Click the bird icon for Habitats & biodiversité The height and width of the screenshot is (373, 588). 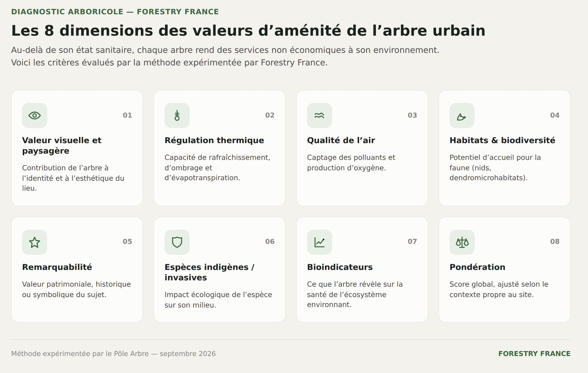point(462,117)
